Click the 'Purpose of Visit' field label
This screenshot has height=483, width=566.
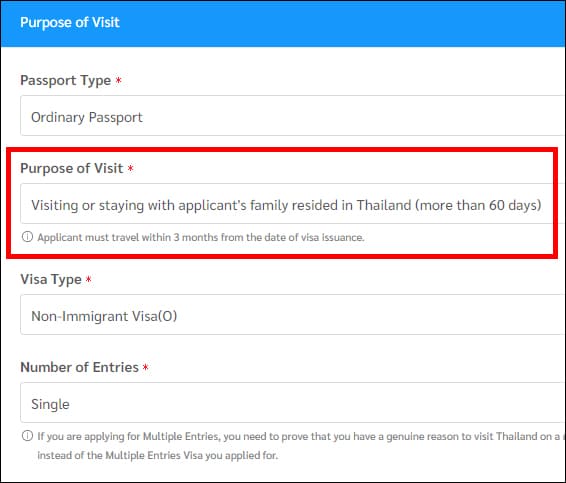(72, 169)
